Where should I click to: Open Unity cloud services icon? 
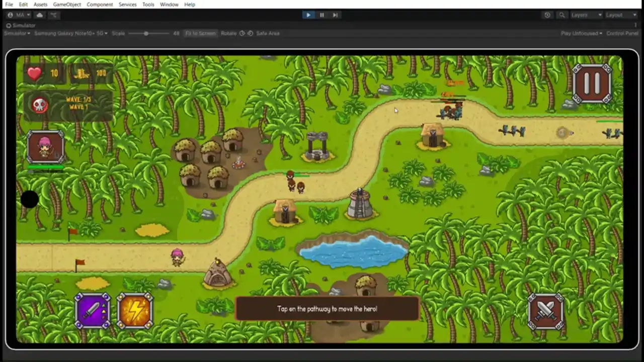[40, 15]
